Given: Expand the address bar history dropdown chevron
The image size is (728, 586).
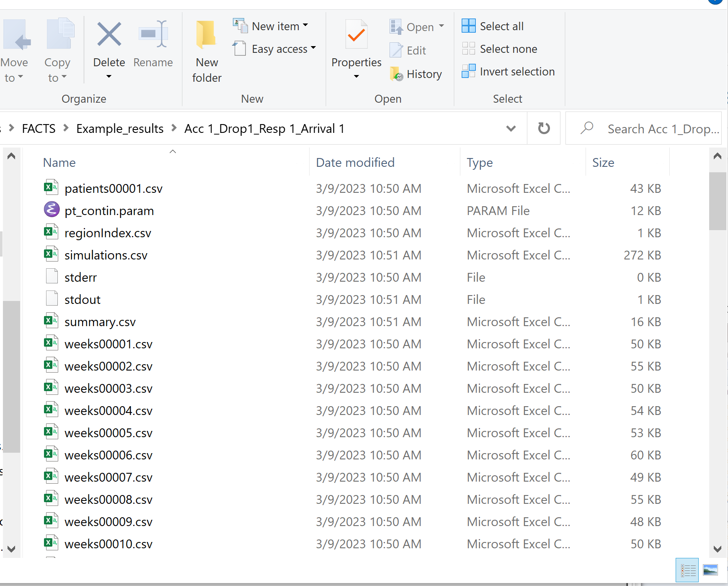Looking at the screenshot, I should 511,128.
